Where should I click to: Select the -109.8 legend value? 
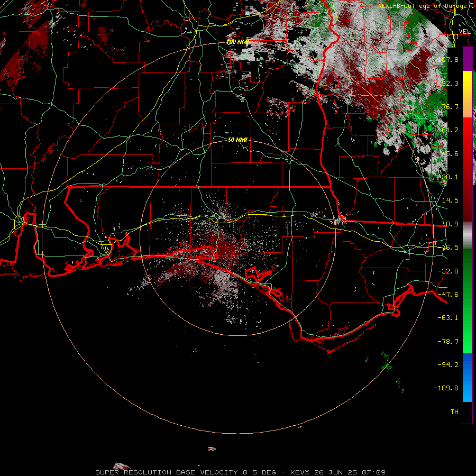point(446,388)
